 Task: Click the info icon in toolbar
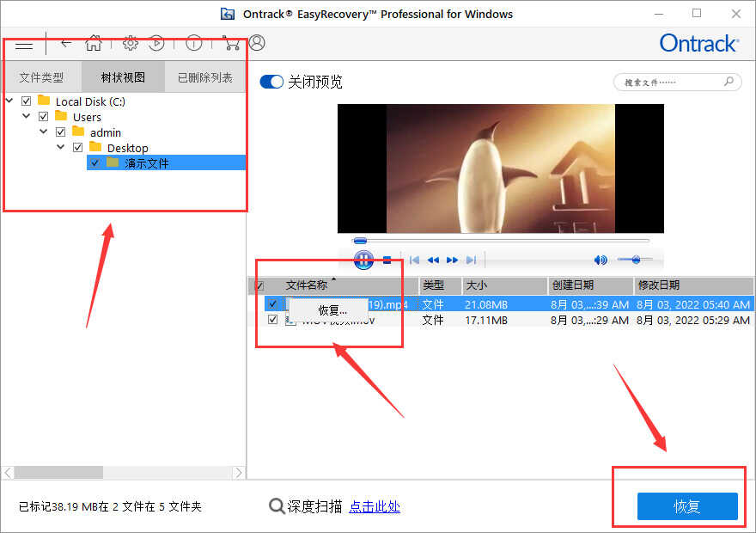(194, 43)
